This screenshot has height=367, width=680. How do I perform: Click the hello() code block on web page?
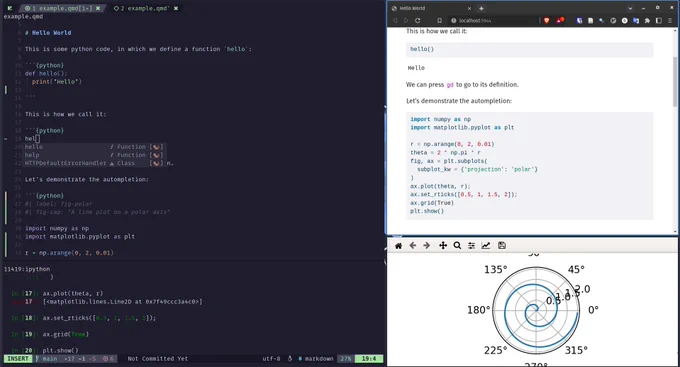(x=530, y=49)
